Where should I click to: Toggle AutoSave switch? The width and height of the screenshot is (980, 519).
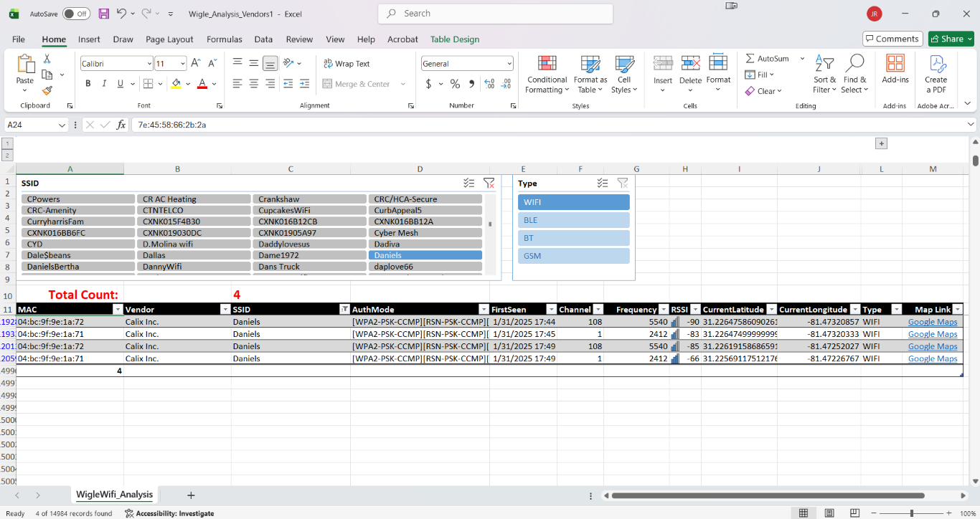click(x=76, y=14)
